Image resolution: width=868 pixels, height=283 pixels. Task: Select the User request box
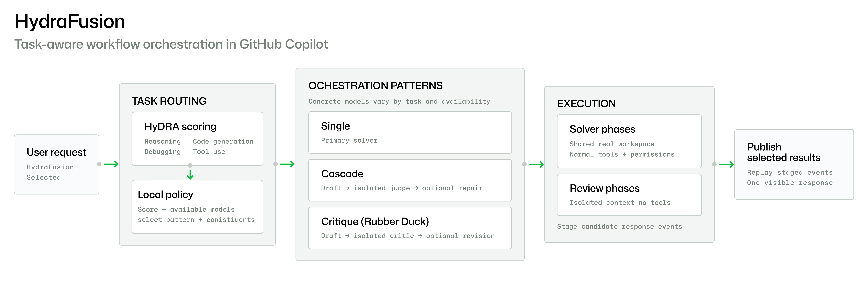coord(57,165)
